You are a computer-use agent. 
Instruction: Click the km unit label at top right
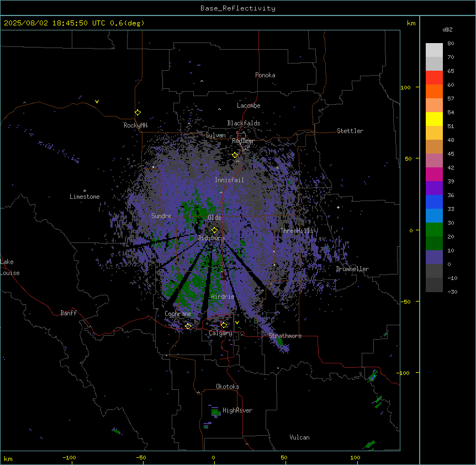click(411, 23)
